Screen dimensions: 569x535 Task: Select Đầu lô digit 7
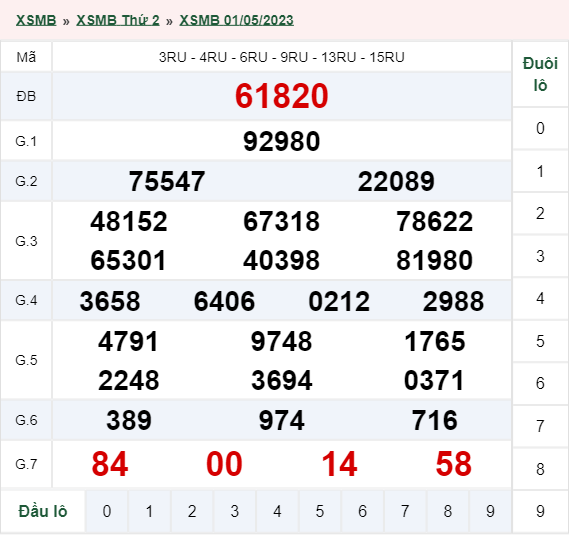(x=405, y=511)
